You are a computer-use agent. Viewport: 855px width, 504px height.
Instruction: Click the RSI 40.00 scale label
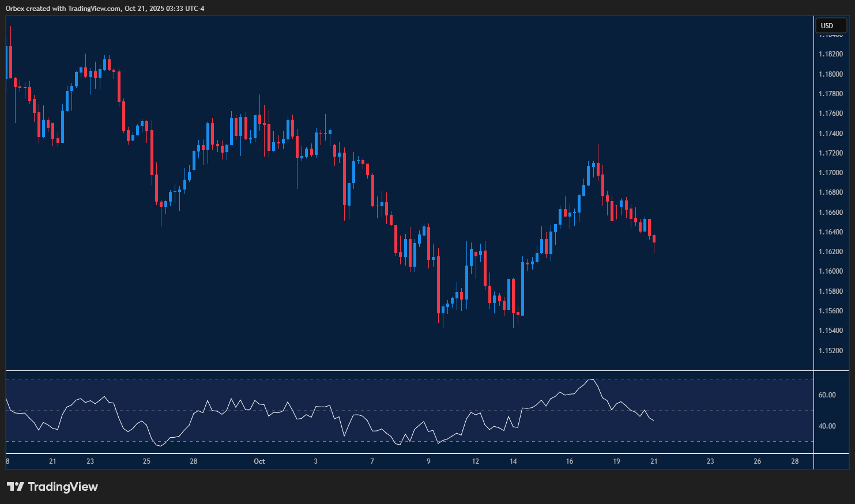click(x=827, y=426)
